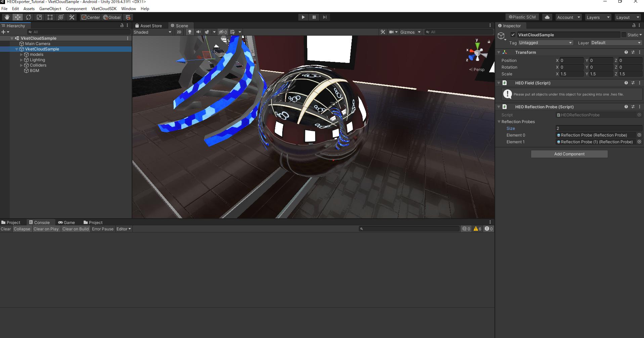Open the scene view lighting toggle icon
644x338 pixels.
pos(189,32)
